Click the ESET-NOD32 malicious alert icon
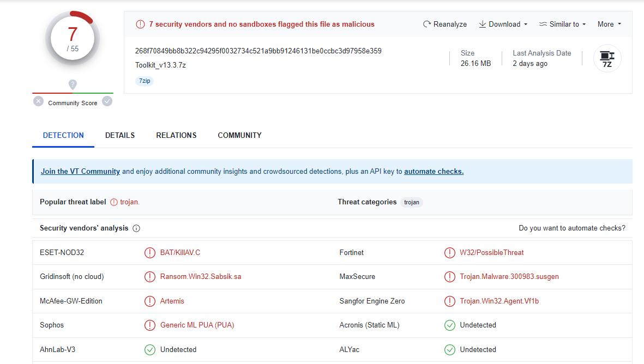 pyautogui.click(x=149, y=253)
